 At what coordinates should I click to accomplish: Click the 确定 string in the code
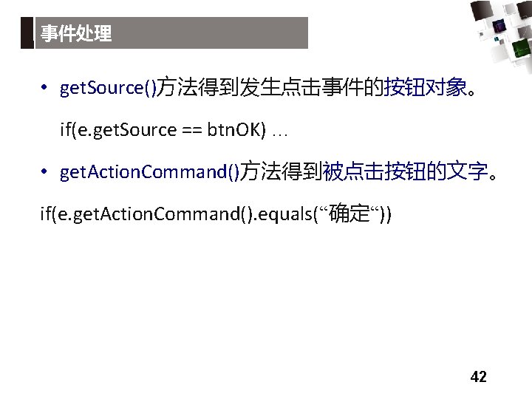(x=349, y=213)
